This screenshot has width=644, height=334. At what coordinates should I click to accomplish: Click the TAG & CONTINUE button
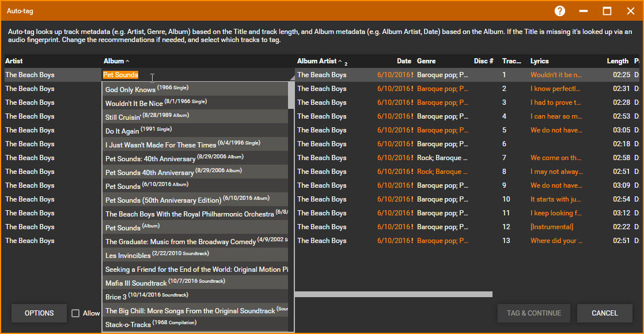coord(534,313)
